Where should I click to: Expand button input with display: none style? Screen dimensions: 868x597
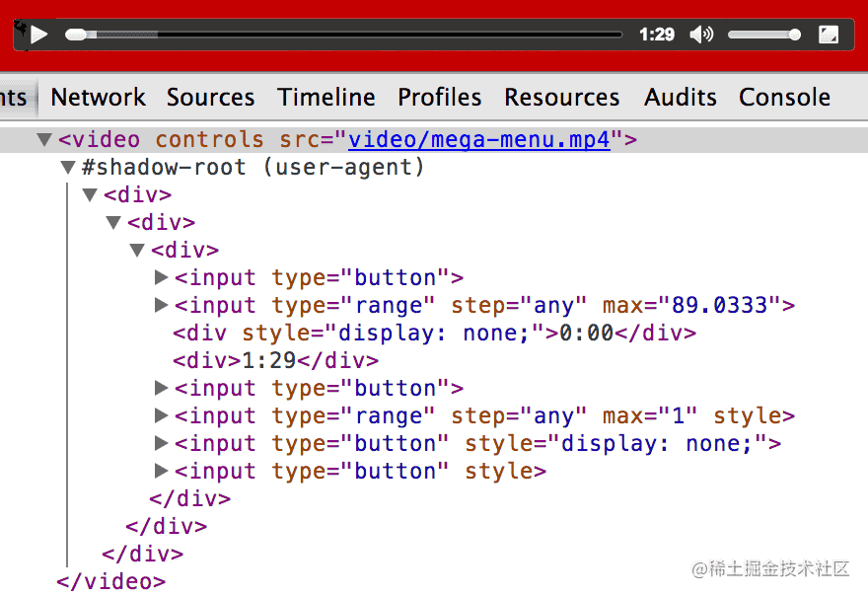(x=161, y=443)
